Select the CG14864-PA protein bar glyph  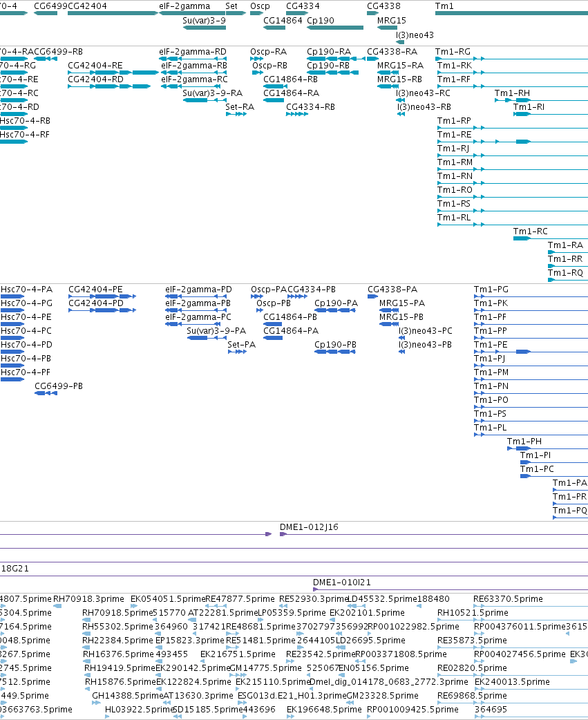(x=273, y=338)
